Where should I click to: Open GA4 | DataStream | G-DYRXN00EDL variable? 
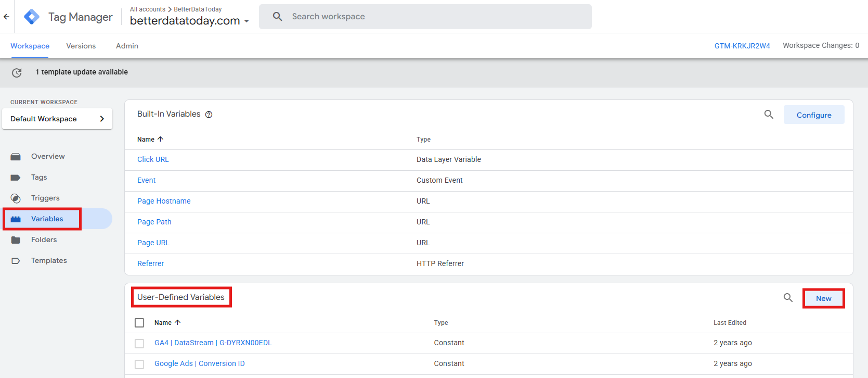[x=213, y=343]
